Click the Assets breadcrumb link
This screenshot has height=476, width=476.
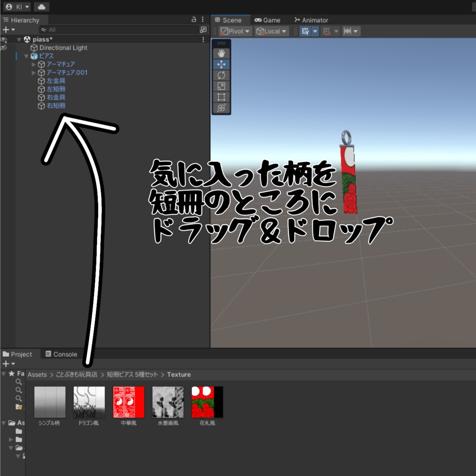(37, 374)
